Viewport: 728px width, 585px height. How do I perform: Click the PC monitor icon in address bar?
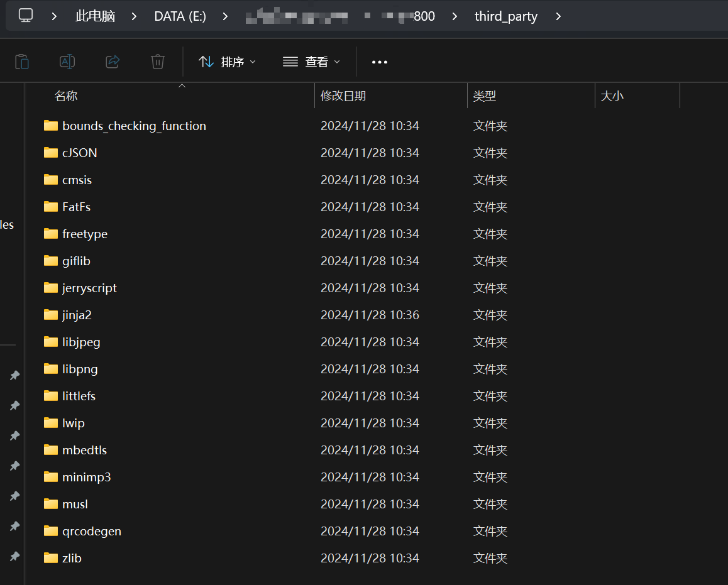point(26,16)
